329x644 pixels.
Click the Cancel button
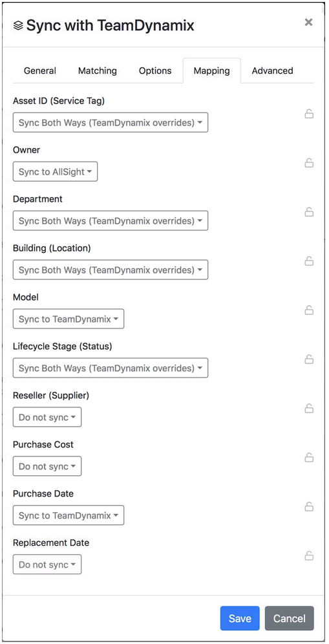[x=289, y=618]
